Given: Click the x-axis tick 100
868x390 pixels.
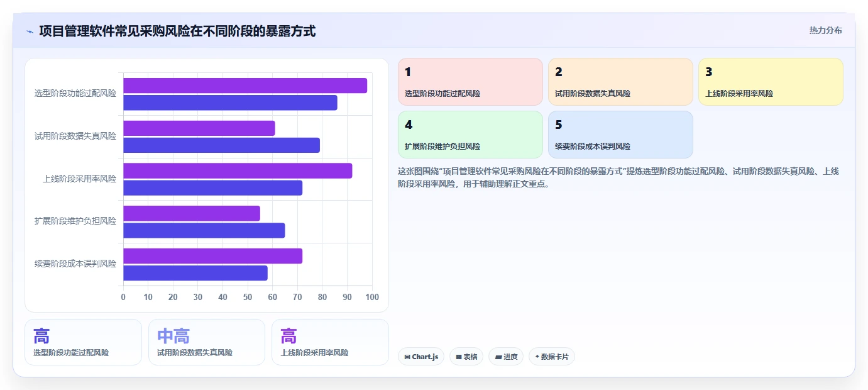Looking at the screenshot, I should [x=372, y=297].
